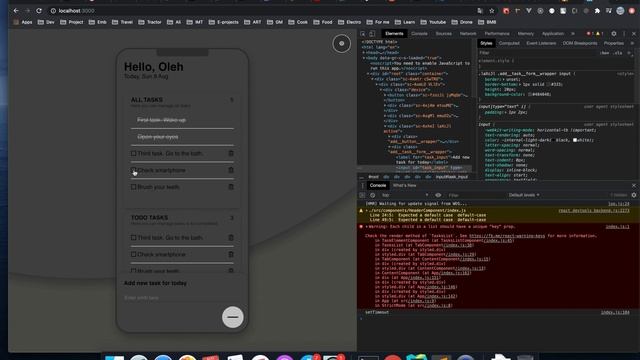
Task: Click the border-bottom color swatch
Action: pyautogui.click(x=548, y=84)
